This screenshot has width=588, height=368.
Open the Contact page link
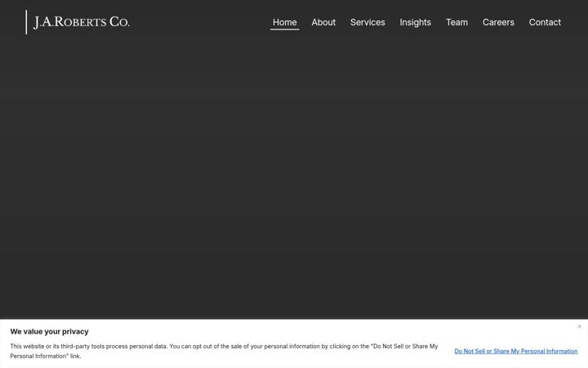(x=545, y=23)
